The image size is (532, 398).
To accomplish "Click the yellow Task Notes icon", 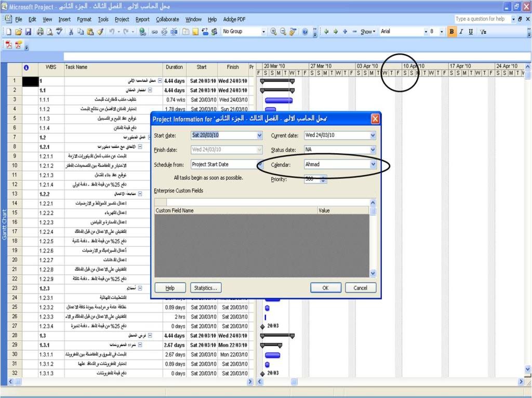I will coord(195,32).
